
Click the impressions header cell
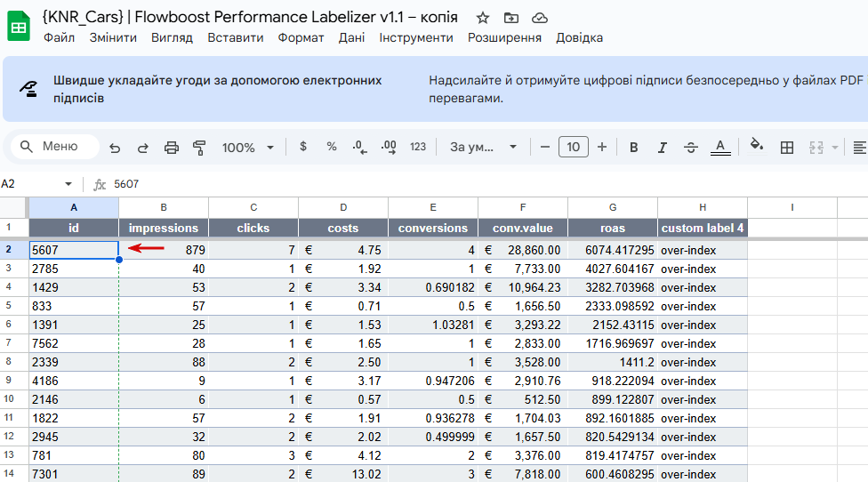click(164, 228)
